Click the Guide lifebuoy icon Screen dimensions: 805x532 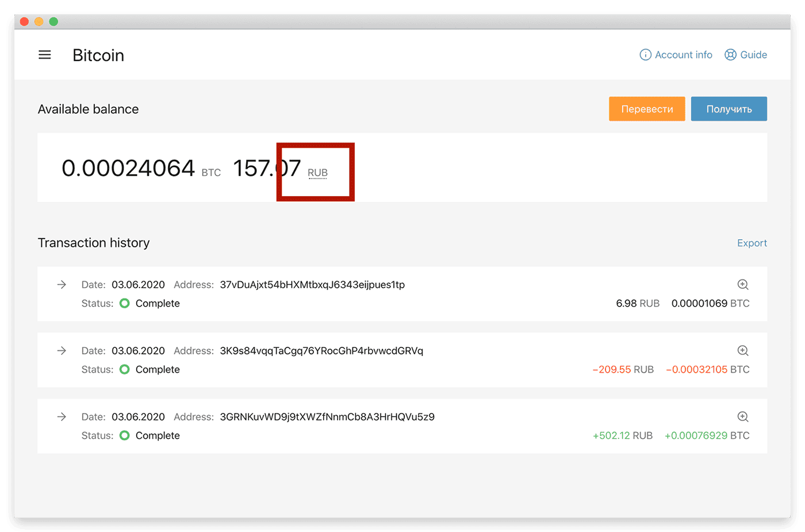pyautogui.click(x=730, y=55)
